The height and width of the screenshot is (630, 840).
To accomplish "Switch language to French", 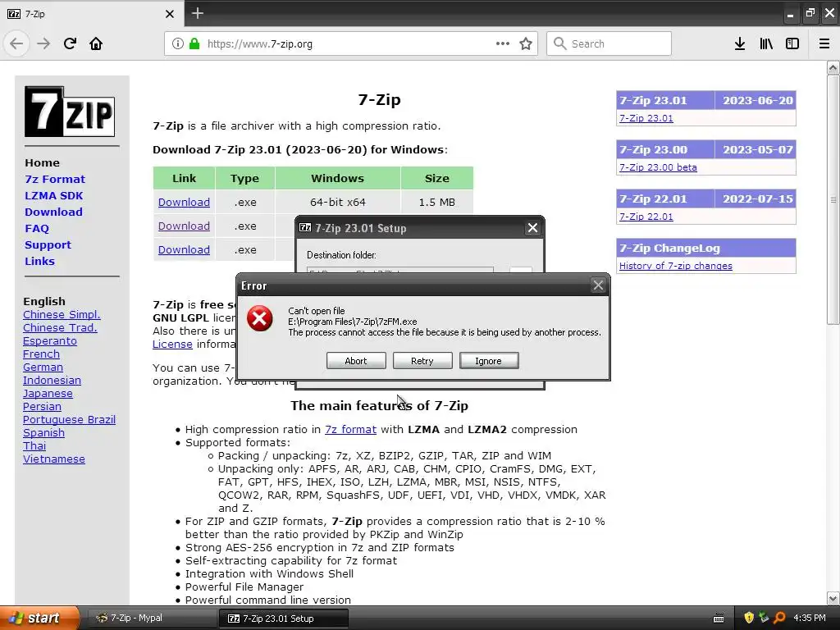I will click(x=41, y=354).
